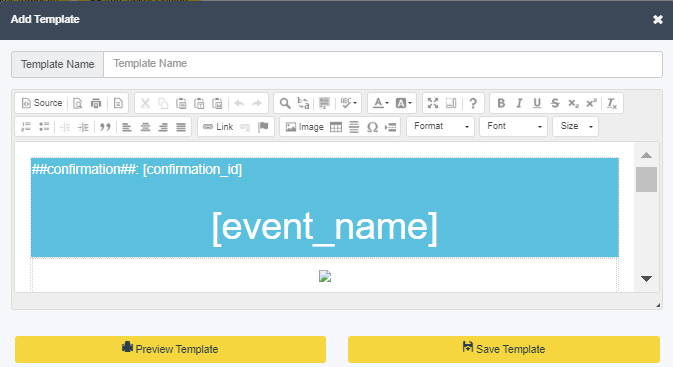The image size is (673, 367).
Task: Insert special character omega icon
Action: pos(372,127)
